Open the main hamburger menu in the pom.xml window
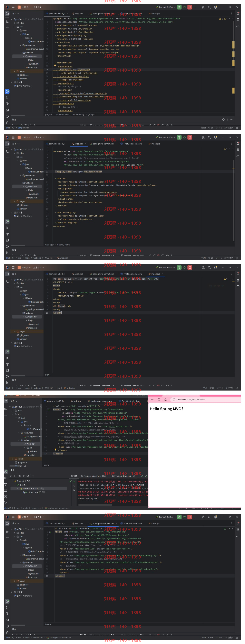 13,7
